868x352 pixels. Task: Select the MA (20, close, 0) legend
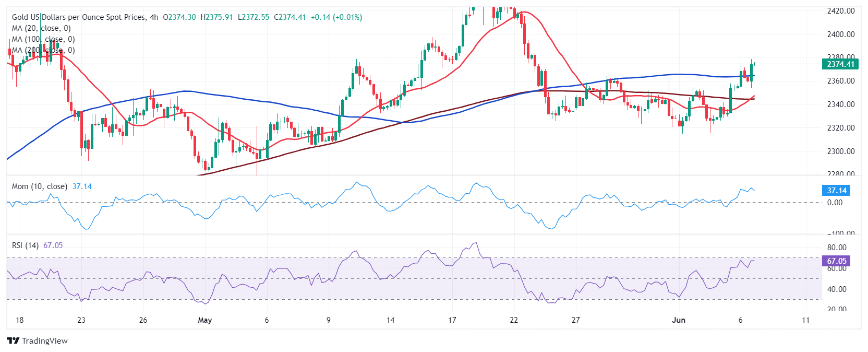click(41, 28)
